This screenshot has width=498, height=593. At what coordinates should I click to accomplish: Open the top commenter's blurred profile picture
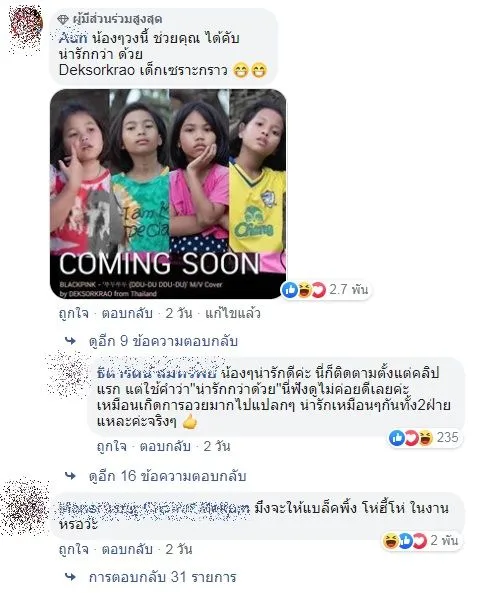26,28
